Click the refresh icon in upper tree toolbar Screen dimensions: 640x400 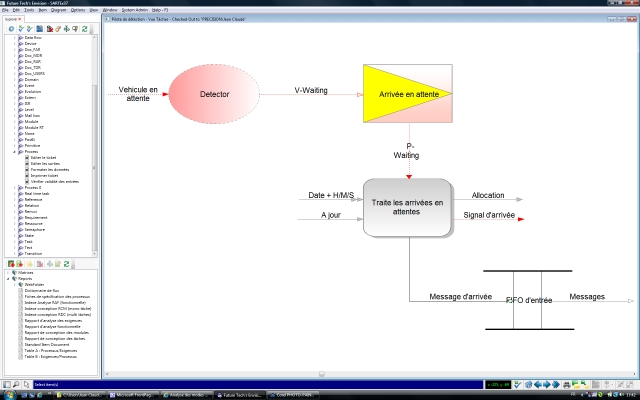coord(84,29)
